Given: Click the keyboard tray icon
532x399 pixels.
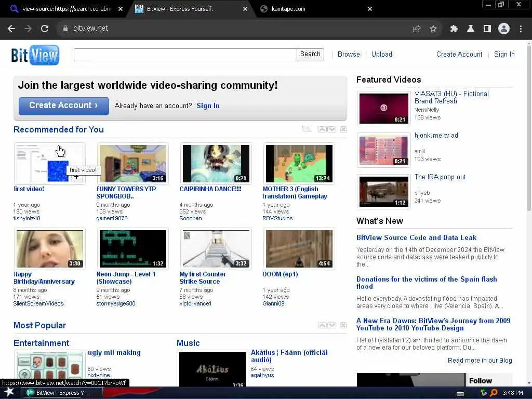Looking at the screenshot, I should pos(460,394).
